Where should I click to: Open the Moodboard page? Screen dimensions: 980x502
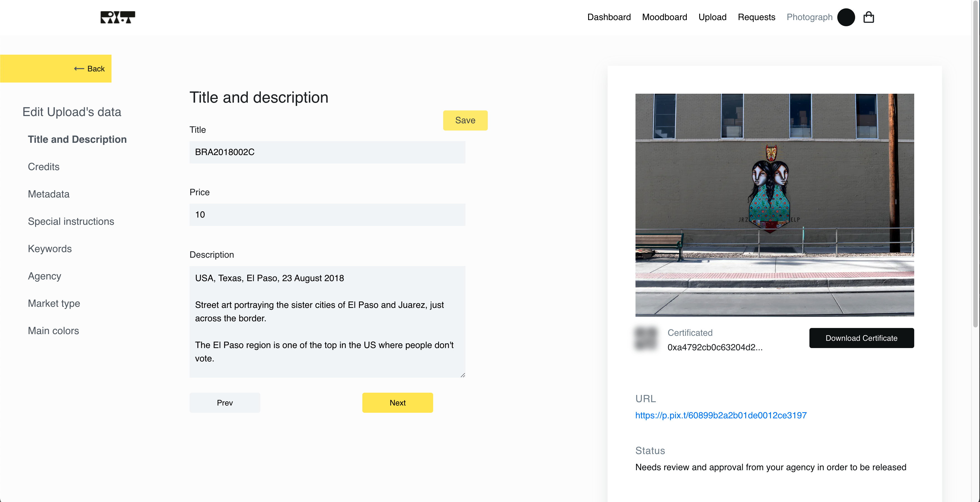[664, 17]
